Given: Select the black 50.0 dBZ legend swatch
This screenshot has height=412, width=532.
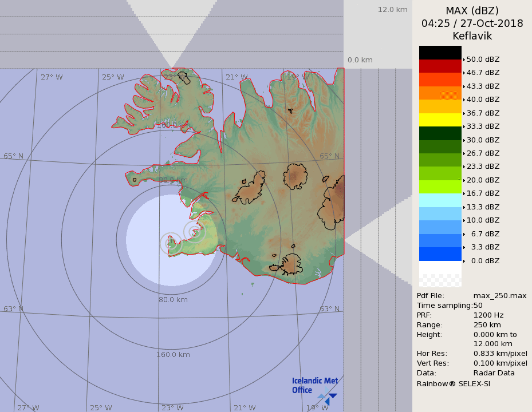Looking at the screenshot, I should pyautogui.click(x=440, y=53).
